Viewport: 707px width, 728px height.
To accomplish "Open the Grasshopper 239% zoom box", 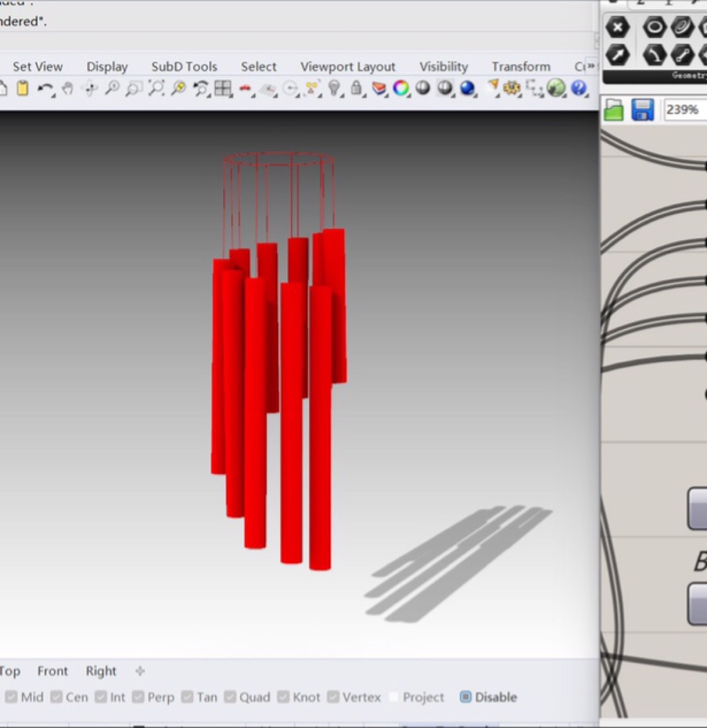I will pos(685,110).
